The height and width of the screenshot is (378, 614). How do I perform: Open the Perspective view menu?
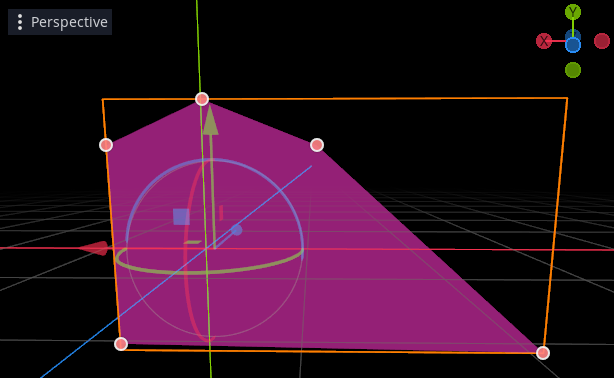[x=60, y=22]
